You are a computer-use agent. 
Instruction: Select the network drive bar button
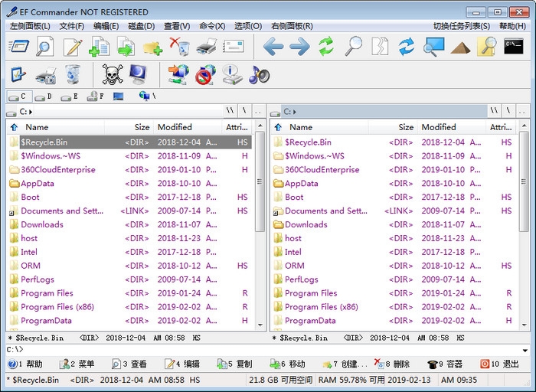pyautogui.click(x=148, y=96)
